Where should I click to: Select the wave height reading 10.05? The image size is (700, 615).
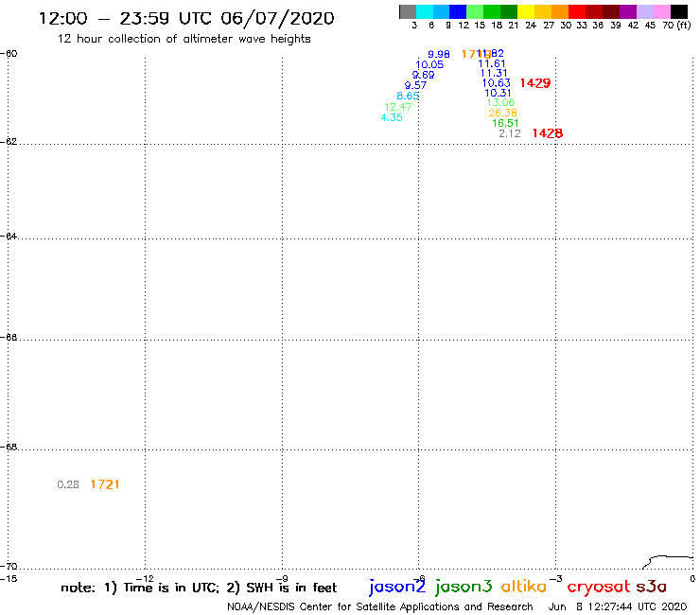coord(429,64)
